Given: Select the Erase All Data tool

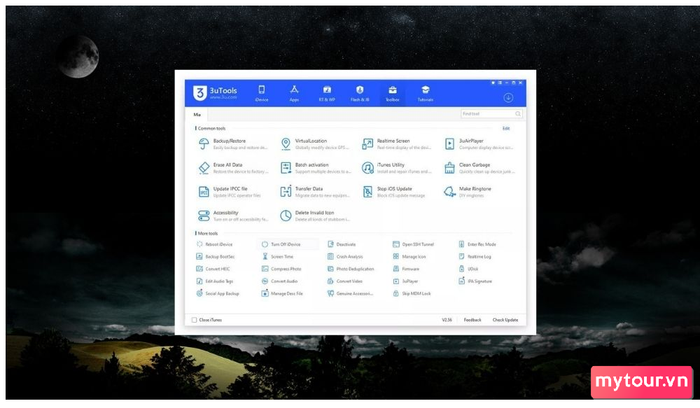Looking at the screenshot, I should tap(232, 168).
